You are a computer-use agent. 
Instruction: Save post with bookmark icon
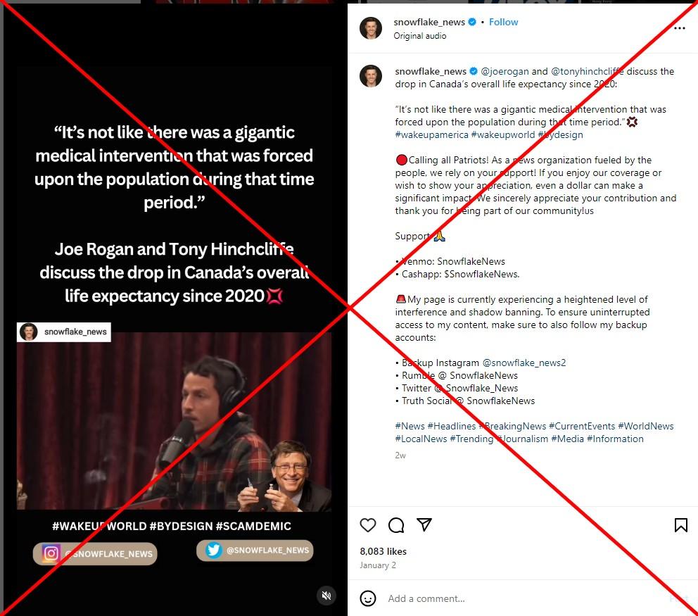coord(680,525)
